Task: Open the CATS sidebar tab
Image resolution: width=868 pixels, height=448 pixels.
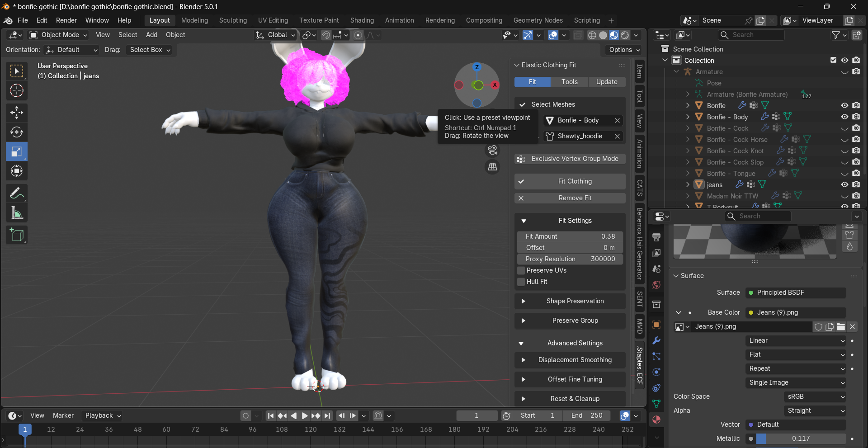Action: tap(640, 188)
